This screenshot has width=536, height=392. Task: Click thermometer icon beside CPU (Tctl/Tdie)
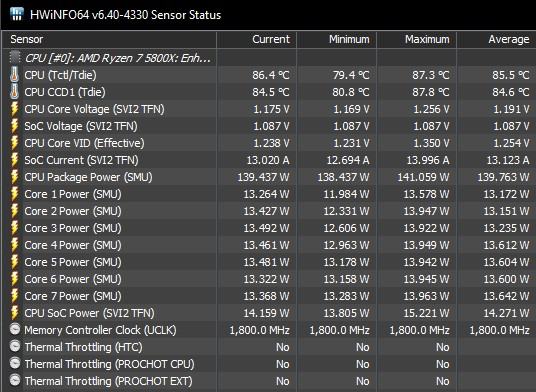pos(14,75)
